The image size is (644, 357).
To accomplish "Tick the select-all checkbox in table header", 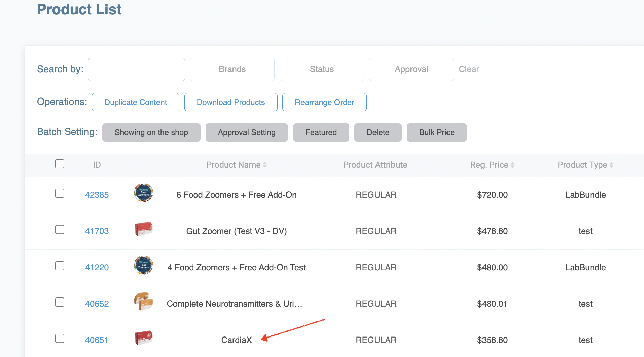I will tap(60, 164).
